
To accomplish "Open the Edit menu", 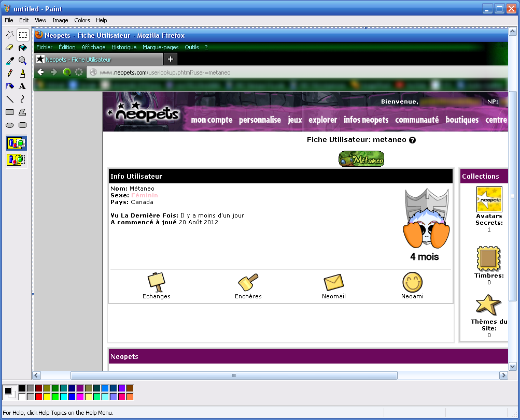I will click(x=24, y=20).
